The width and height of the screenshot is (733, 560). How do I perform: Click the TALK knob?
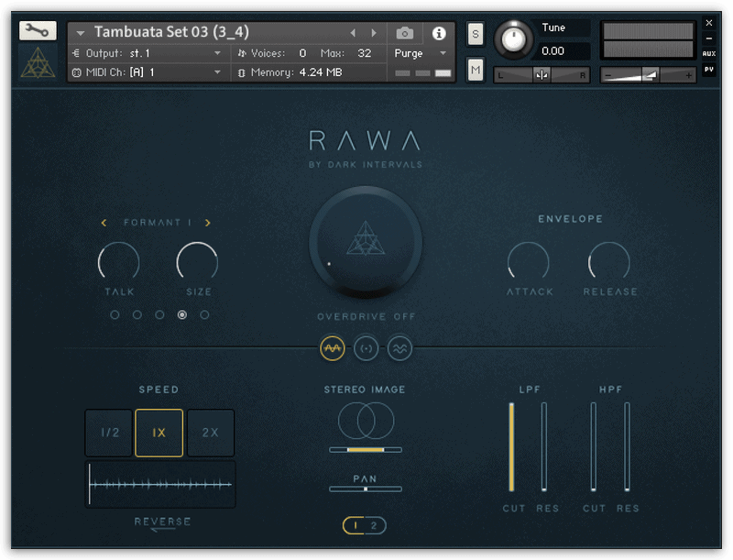point(119,262)
